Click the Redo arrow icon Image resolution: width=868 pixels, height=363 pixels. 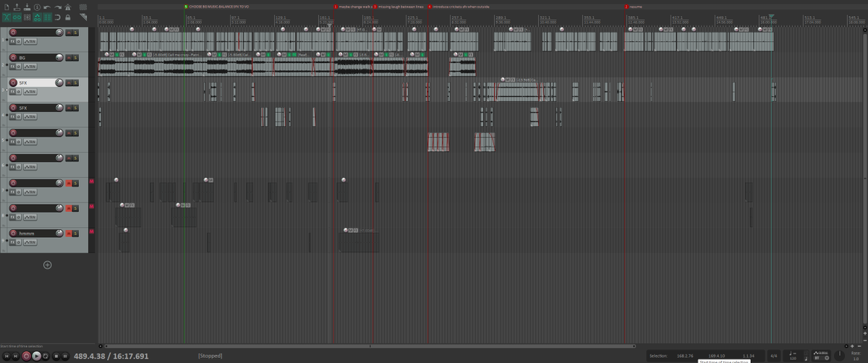coord(58,7)
